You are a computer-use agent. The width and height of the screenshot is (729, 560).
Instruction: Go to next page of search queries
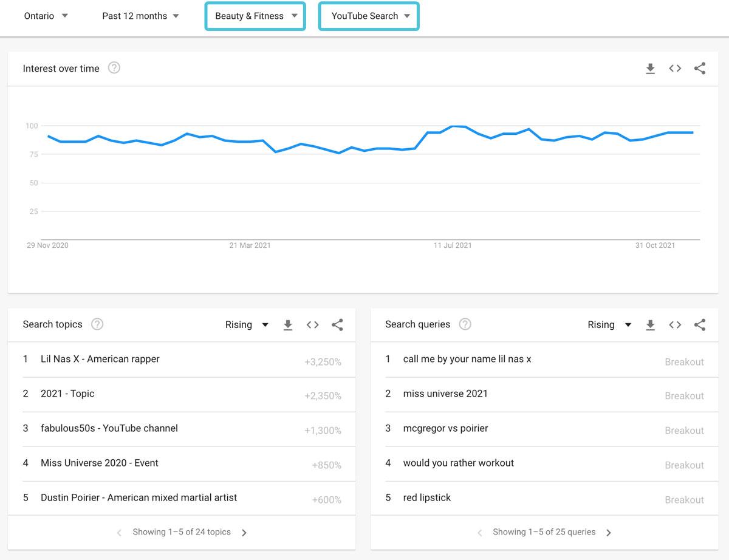[609, 533]
